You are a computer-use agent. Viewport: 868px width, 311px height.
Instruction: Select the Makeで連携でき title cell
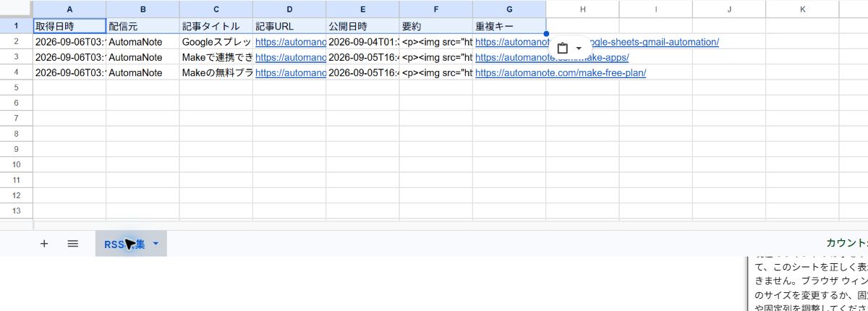[216, 57]
